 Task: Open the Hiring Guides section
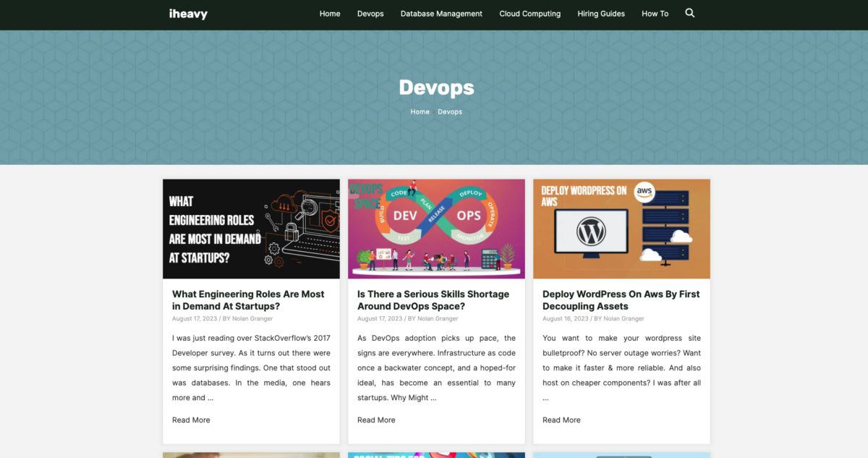pyautogui.click(x=601, y=13)
